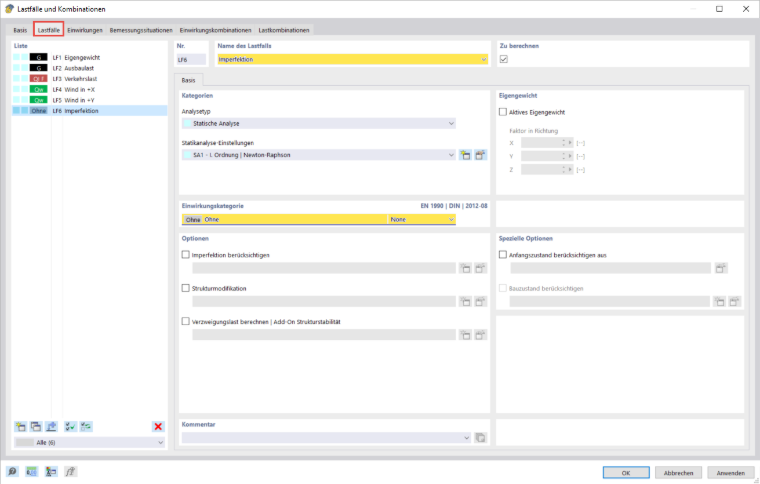Open the Einwirkungskategorie dropdown
This screenshot has width=760, height=484.
tap(451, 219)
